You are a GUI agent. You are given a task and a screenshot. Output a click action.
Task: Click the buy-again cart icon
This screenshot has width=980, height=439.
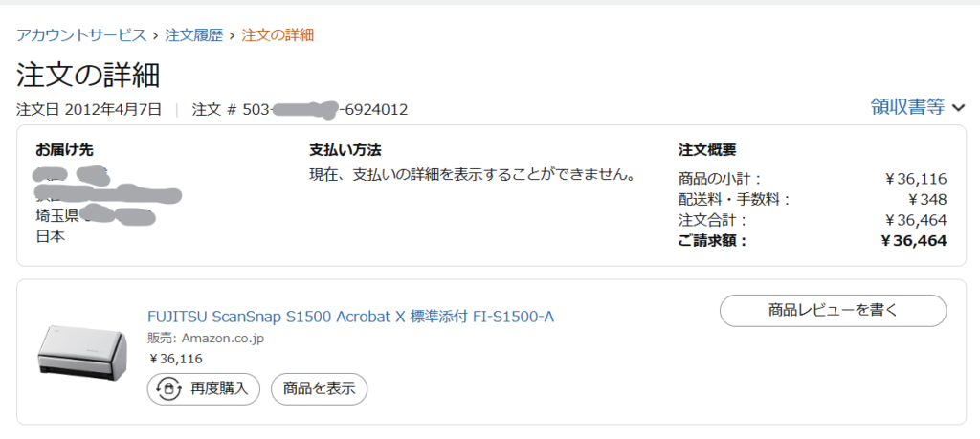coord(169,388)
